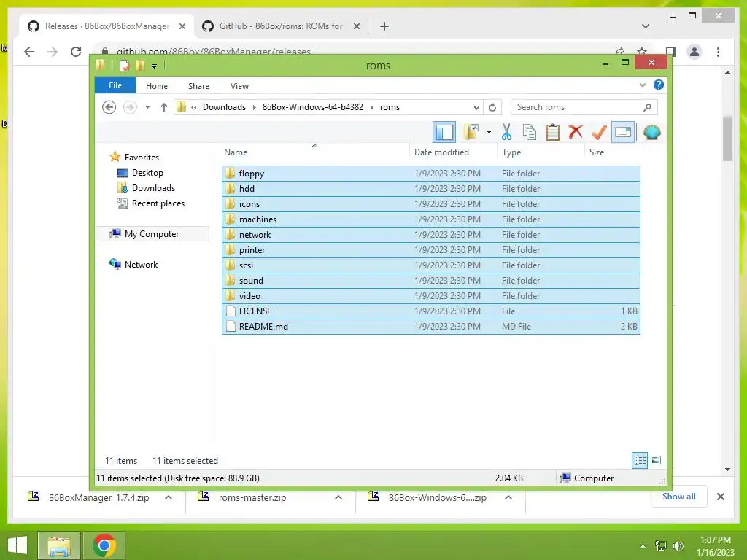Image resolution: width=747 pixels, height=560 pixels.
Task: Expand the ribbon with the chevron
Action: [x=642, y=85]
